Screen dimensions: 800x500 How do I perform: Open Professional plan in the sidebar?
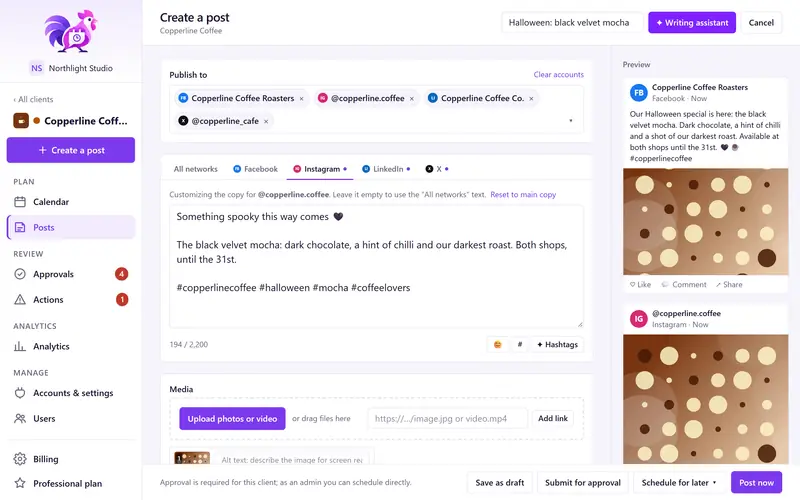pos(71,483)
